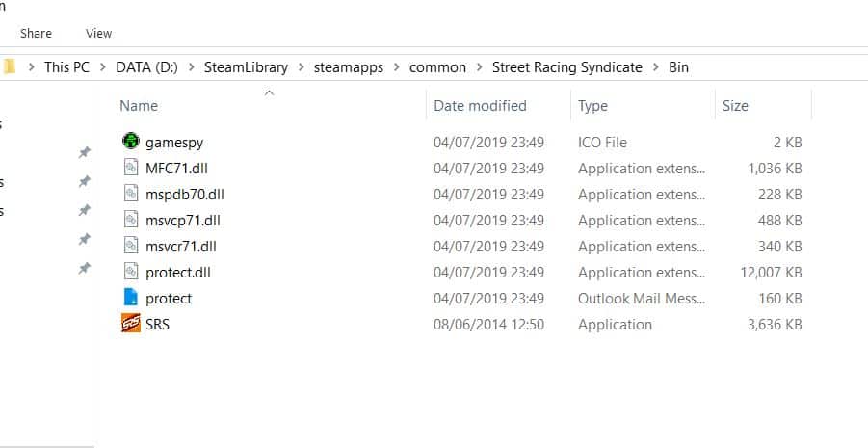Select the MFC71.dll file icon
The height and width of the screenshot is (448, 868).
tap(131, 168)
